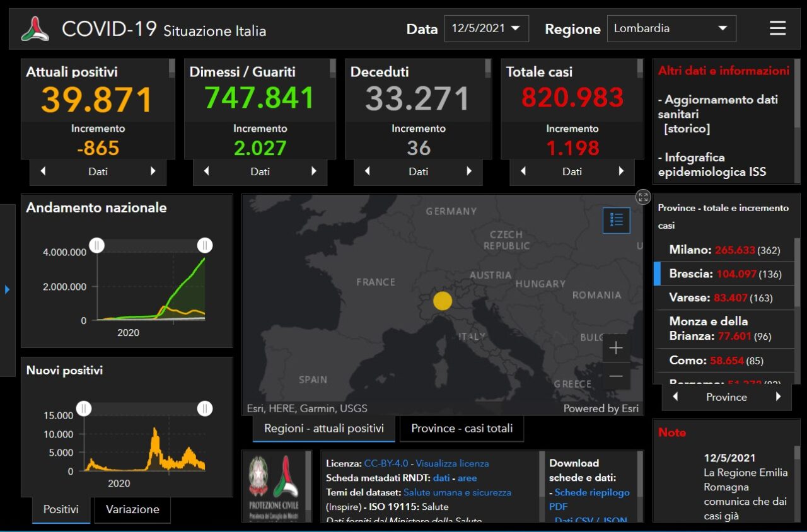Open the Data date dropdown
Viewport: 807px width, 532px height.
click(x=486, y=28)
